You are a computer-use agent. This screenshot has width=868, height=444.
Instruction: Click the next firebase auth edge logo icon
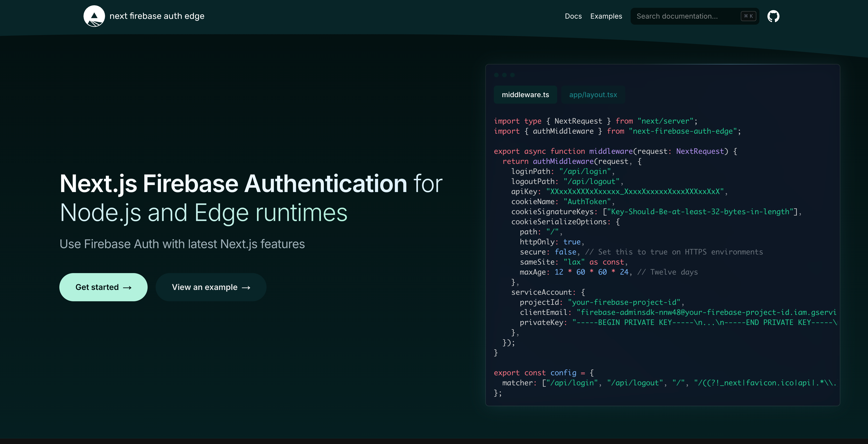[x=94, y=16]
